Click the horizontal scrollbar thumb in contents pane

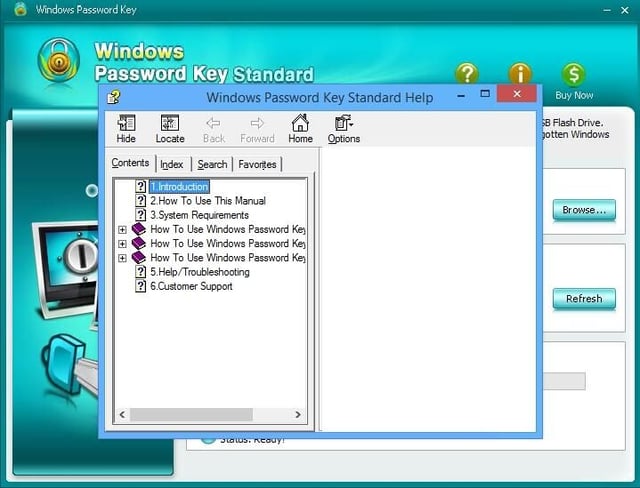click(x=191, y=415)
